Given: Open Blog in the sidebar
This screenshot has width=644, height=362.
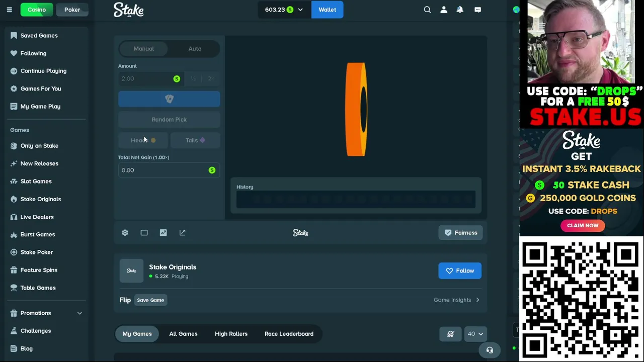Looking at the screenshot, I should pos(26,348).
